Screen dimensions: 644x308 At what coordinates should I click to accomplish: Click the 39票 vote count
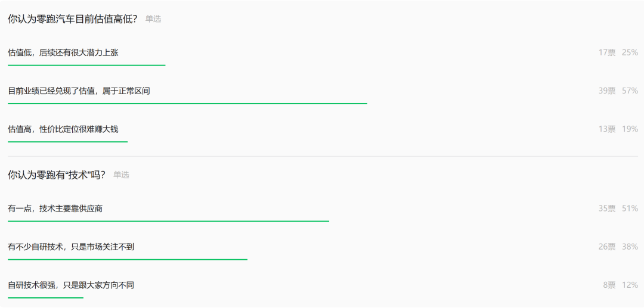(x=607, y=91)
